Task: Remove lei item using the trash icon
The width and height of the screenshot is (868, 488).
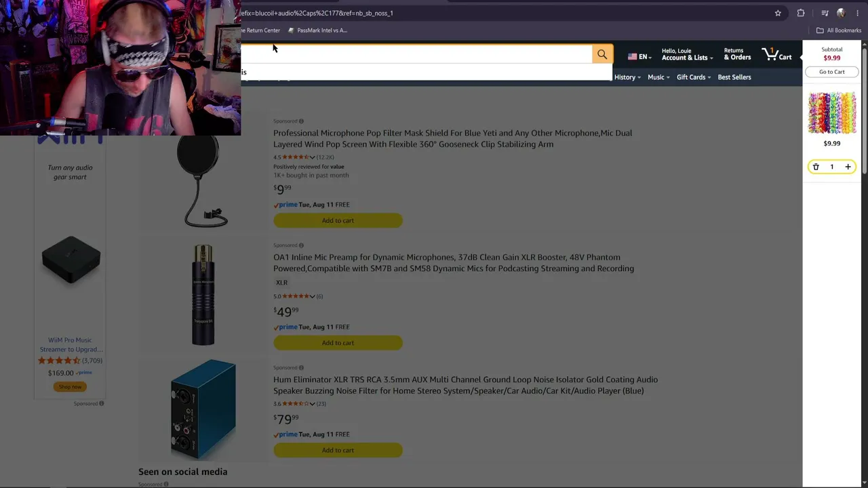Action: pyautogui.click(x=816, y=167)
